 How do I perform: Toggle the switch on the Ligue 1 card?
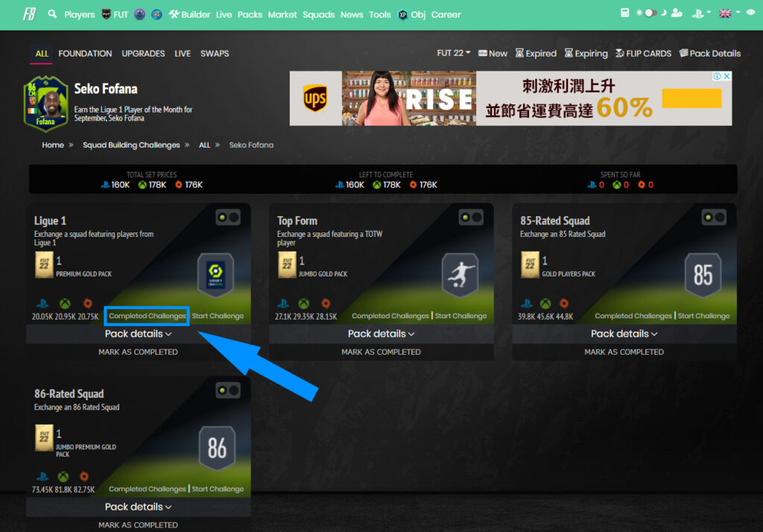coord(228,217)
